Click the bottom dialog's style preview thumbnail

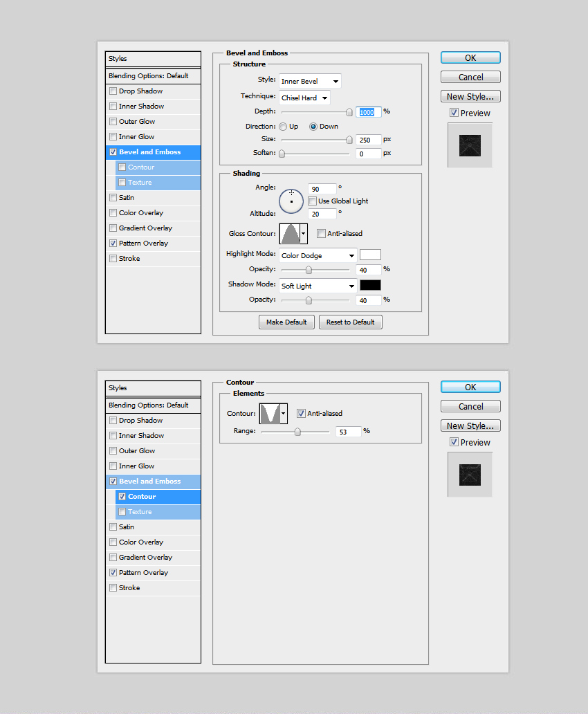470,475
